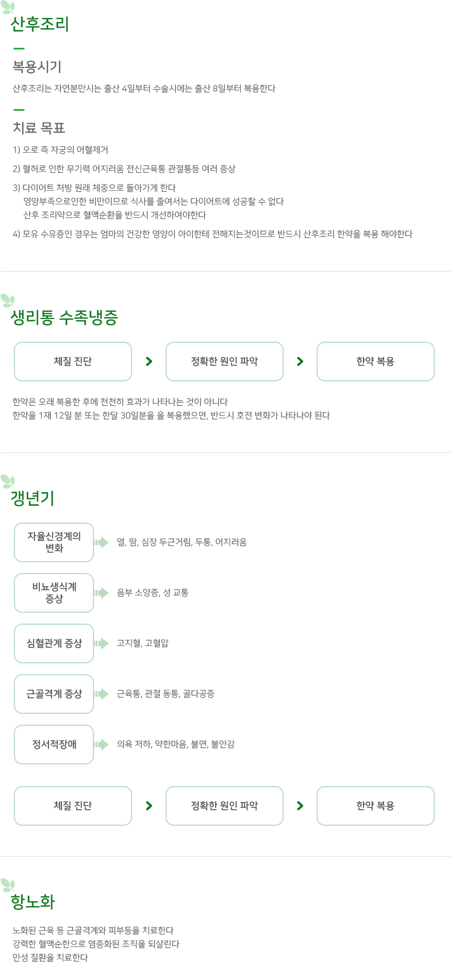The width and height of the screenshot is (451, 980).
Task: Click the 정서적장애 box
Action: (54, 744)
